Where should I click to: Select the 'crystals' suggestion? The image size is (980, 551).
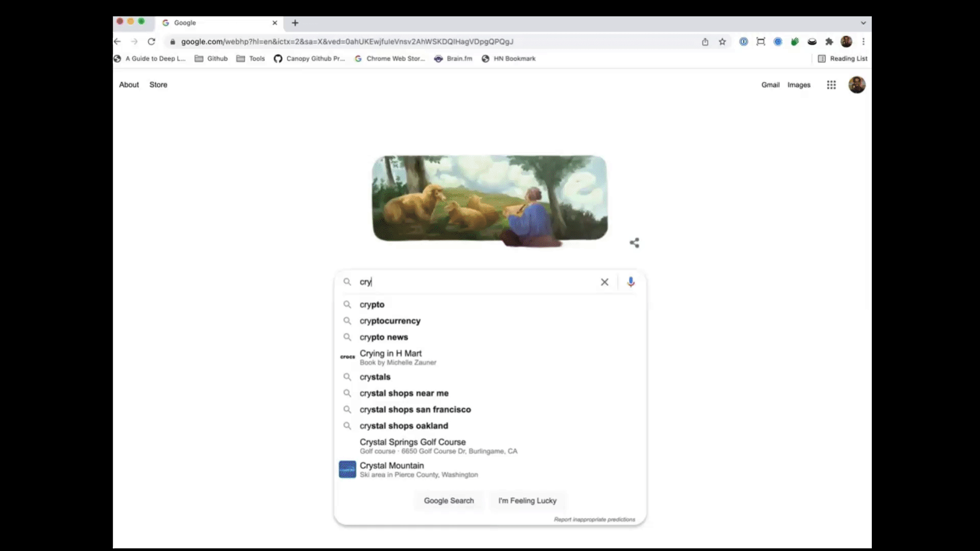(490, 377)
